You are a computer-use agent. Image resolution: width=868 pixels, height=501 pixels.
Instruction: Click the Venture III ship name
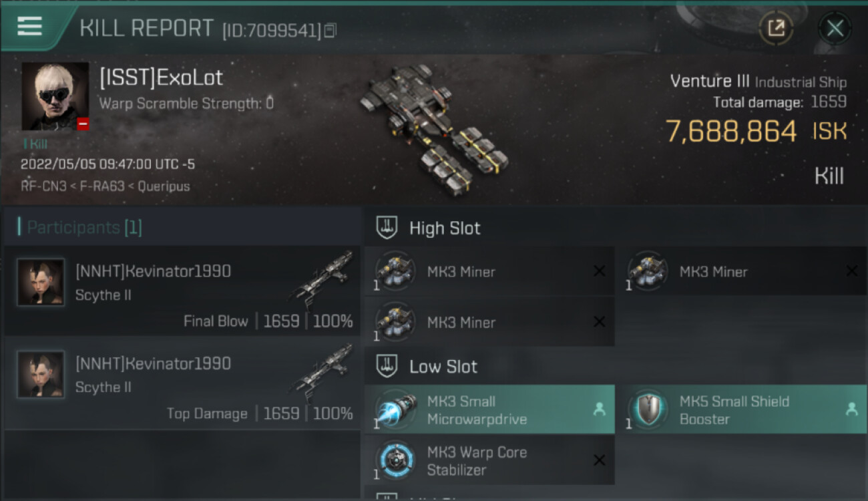[710, 81]
